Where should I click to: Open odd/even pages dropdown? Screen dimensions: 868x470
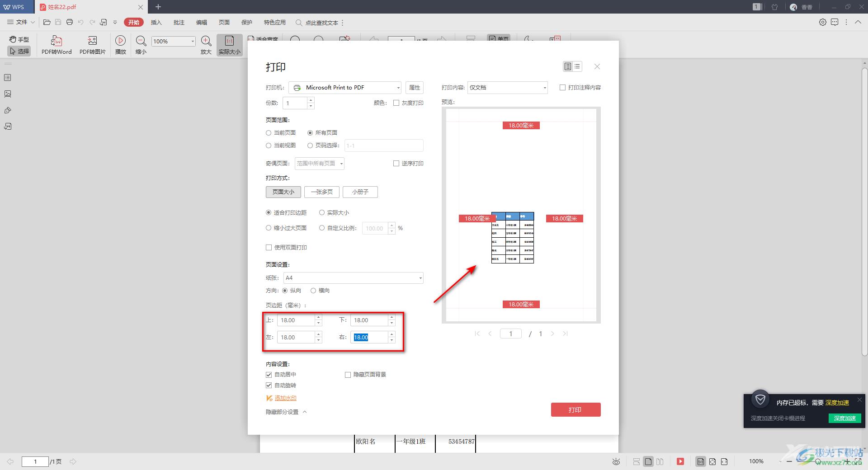[320, 164]
